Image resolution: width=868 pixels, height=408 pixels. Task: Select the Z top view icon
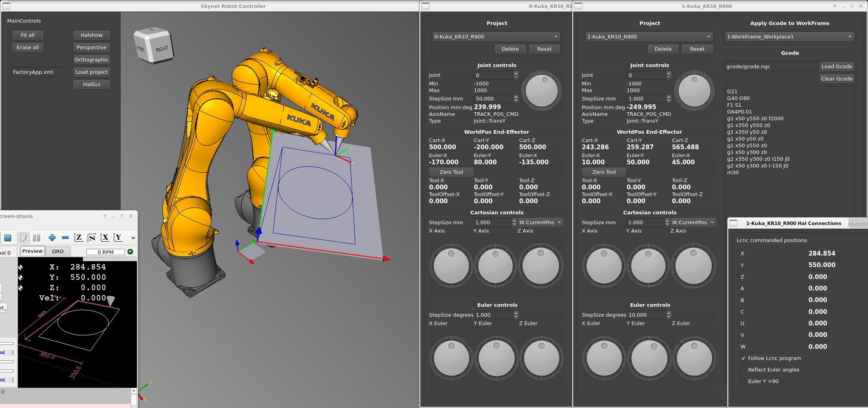pos(78,237)
